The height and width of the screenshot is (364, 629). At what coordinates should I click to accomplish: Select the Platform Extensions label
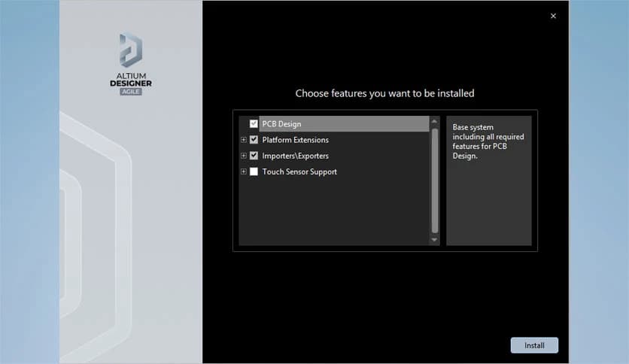click(295, 140)
